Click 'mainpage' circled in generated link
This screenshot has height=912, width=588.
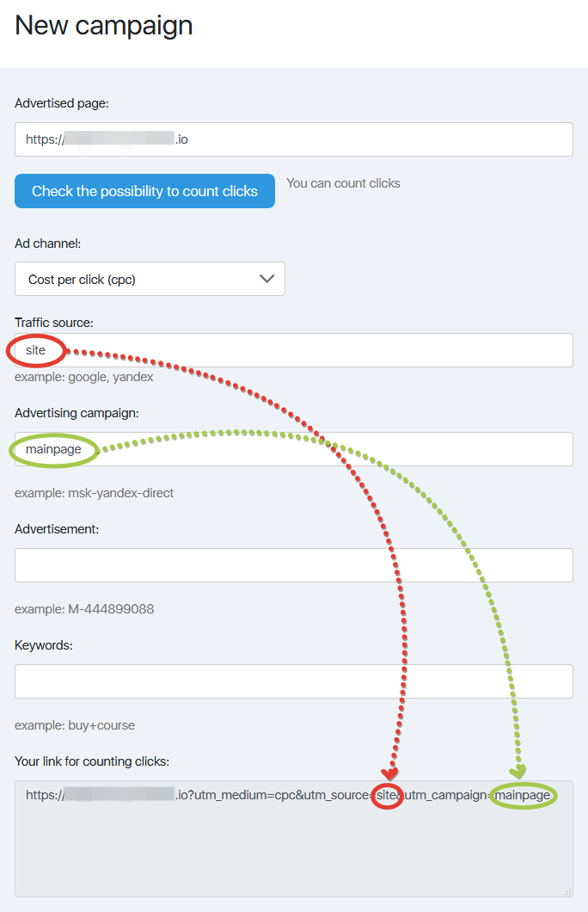tap(523, 795)
